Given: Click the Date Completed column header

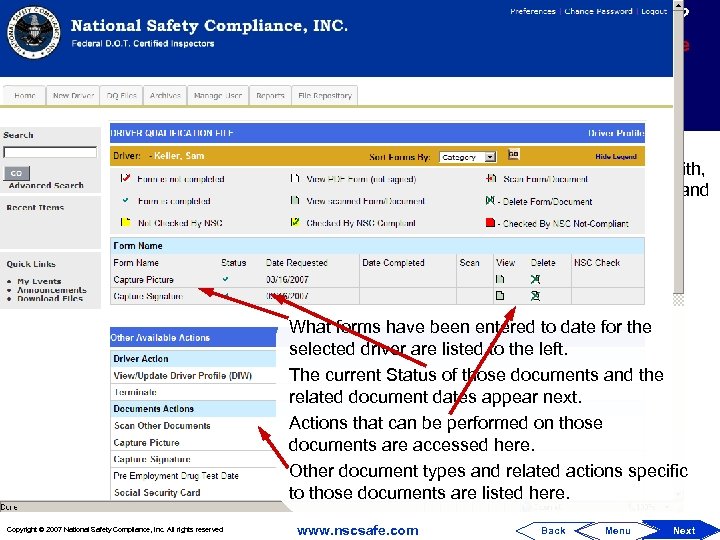Looking at the screenshot, I should click(x=393, y=263).
